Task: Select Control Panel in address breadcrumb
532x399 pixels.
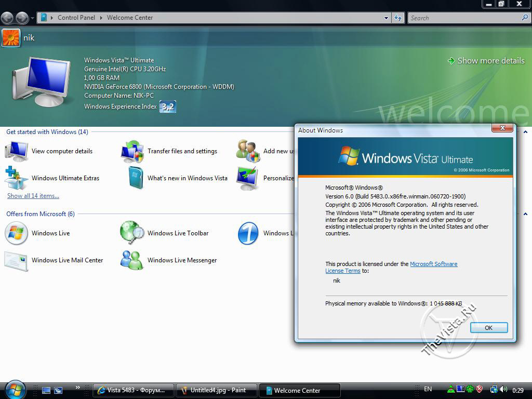Action: pyautogui.click(x=76, y=18)
